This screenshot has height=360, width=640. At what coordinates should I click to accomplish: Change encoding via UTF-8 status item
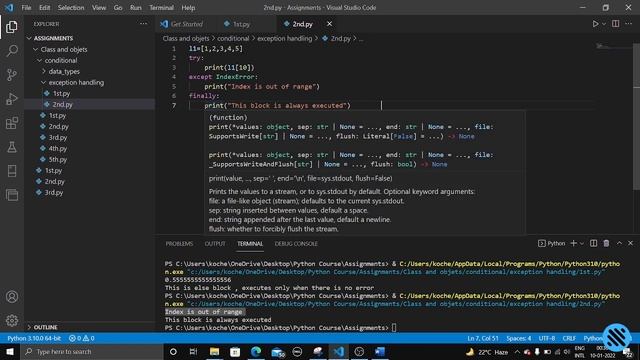(x=547, y=338)
